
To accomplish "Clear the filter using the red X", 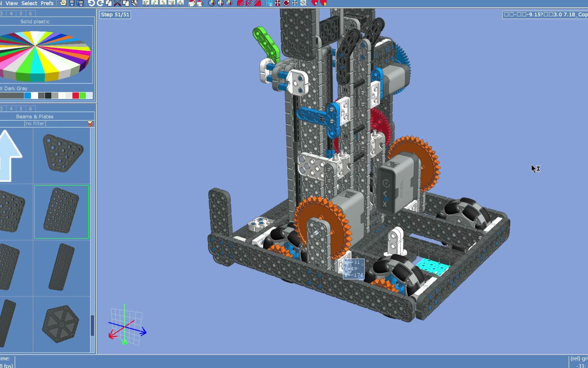I will (x=91, y=124).
